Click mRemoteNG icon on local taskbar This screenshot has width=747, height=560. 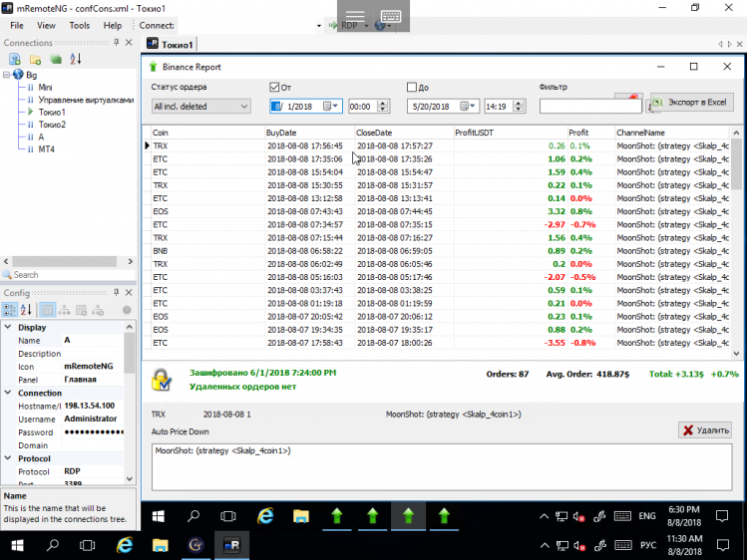231,545
